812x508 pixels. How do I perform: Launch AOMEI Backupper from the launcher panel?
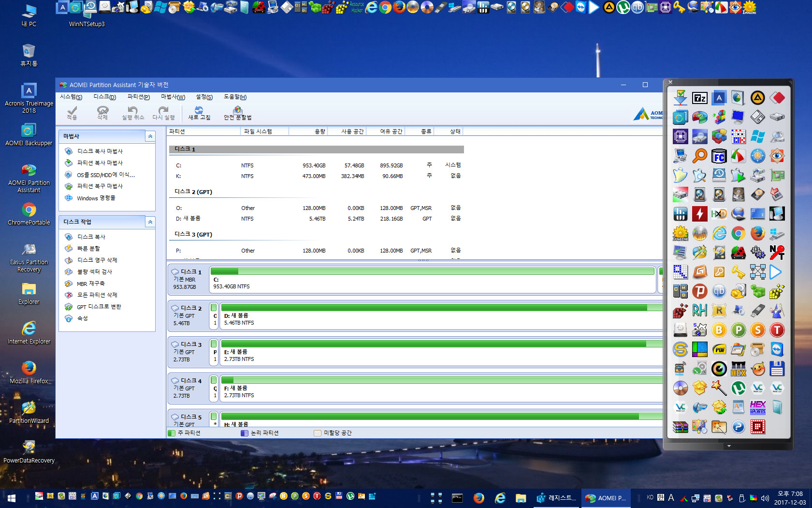click(680, 118)
